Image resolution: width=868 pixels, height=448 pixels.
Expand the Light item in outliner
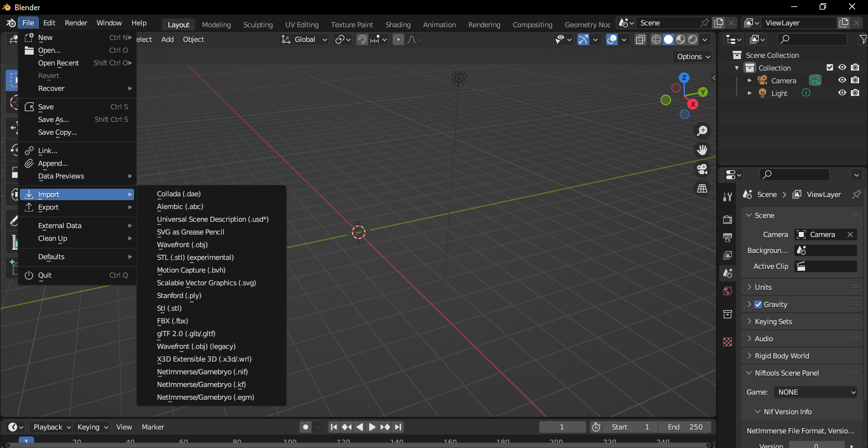pyautogui.click(x=750, y=93)
